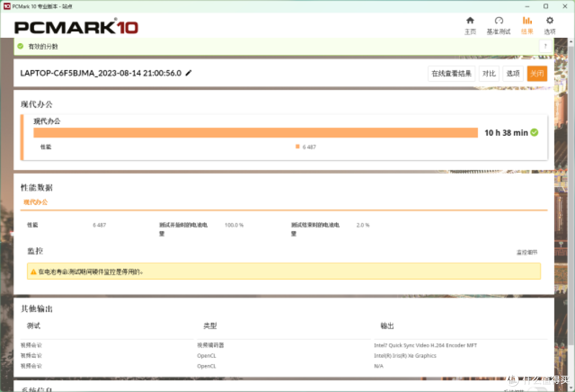Click the orange legend square beside 6 487
Screen dimensions: 575x392
298,146
